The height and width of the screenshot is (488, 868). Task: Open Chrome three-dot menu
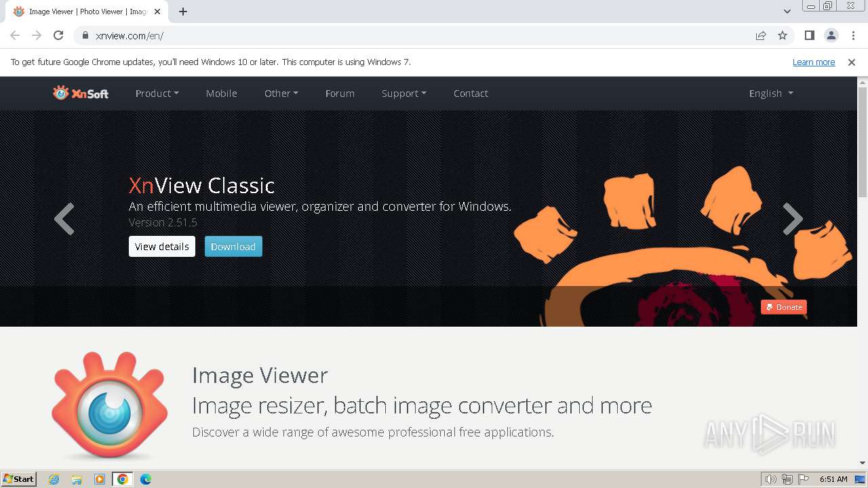tap(853, 35)
